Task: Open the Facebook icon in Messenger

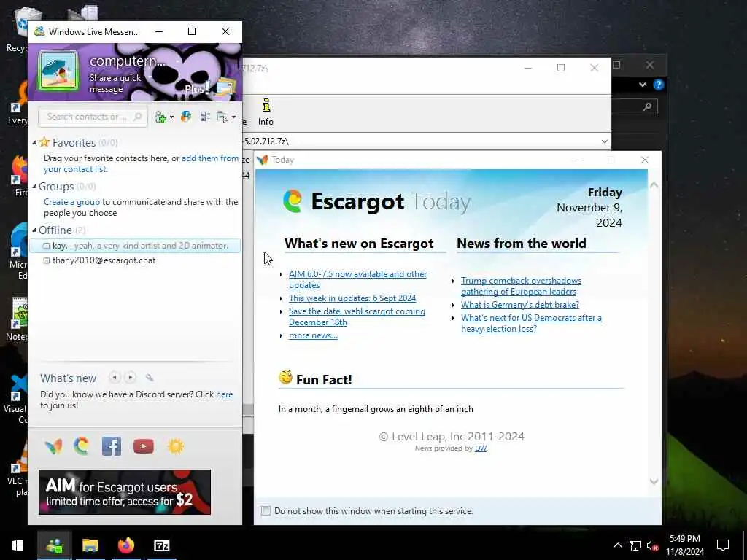Action: point(112,446)
